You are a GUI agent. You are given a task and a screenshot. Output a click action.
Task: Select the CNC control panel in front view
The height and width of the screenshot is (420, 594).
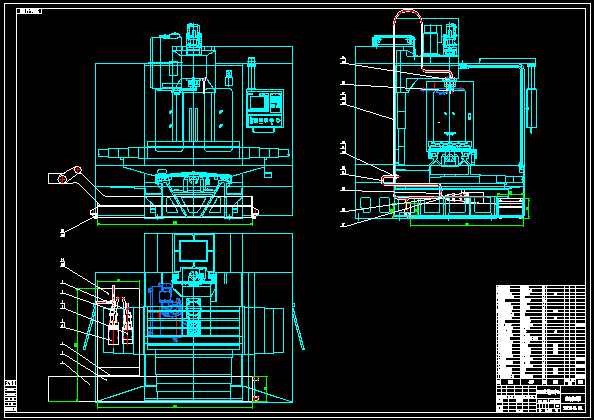pos(265,111)
